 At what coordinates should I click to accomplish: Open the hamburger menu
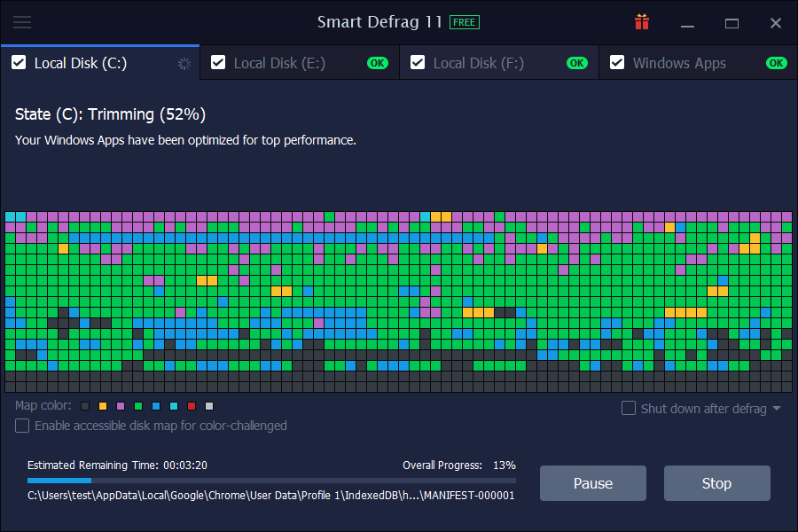tap(24, 23)
